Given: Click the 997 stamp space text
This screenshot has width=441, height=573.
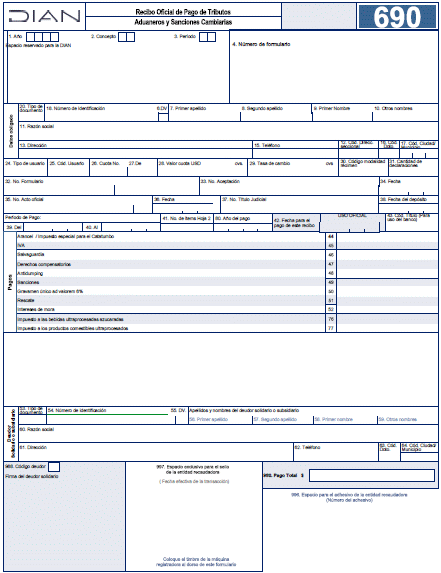Looking at the screenshot, I should [193, 470].
